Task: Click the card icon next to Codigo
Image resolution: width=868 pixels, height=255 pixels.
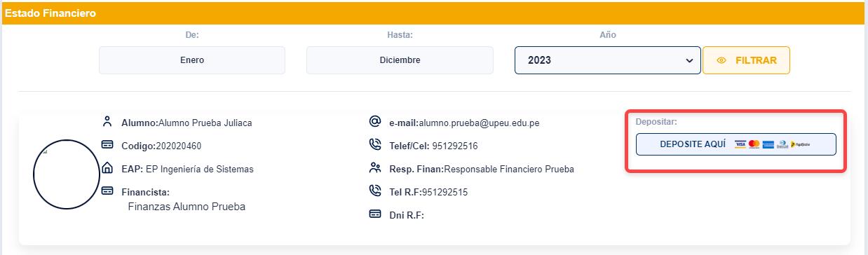Action: pos(107,145)
